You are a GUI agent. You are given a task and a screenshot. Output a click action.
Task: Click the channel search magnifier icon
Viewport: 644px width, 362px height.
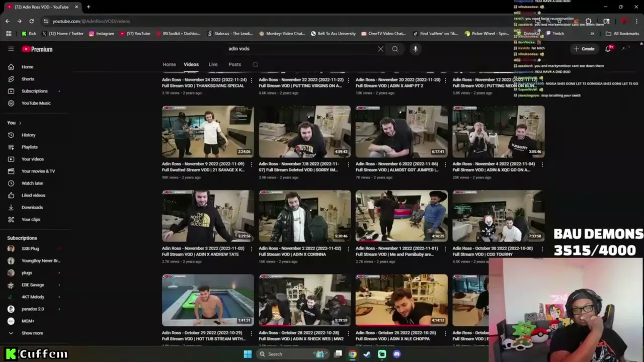(255, 64)
